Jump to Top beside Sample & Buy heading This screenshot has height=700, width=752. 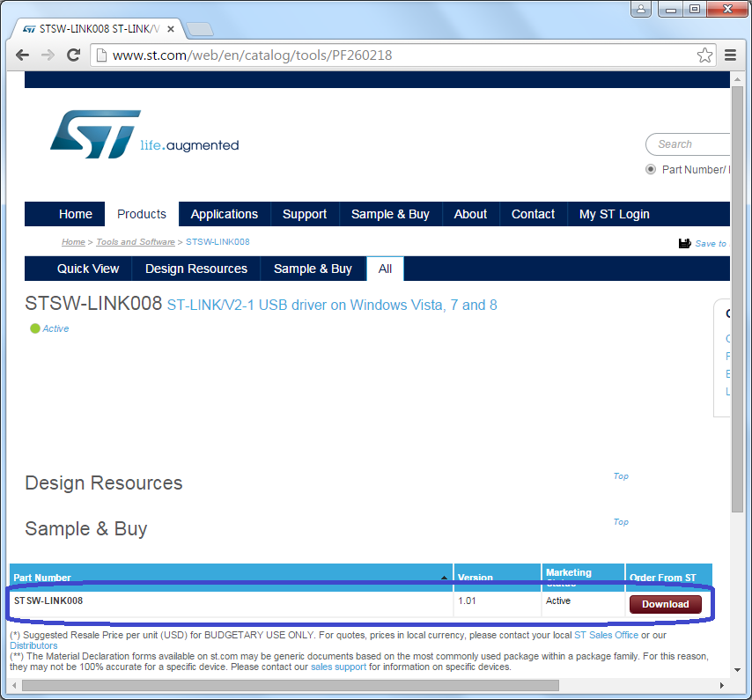621,521
